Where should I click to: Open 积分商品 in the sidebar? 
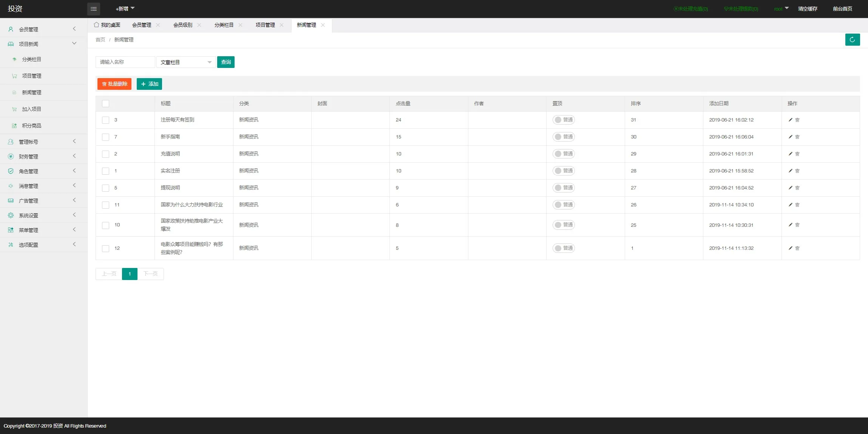point(32,126)
